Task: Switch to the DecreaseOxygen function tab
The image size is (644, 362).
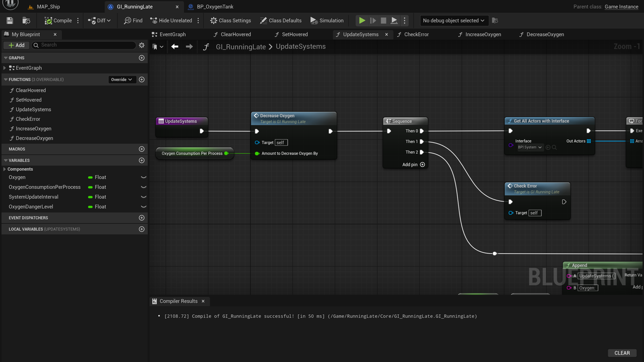Action: (x=545, y=34)
